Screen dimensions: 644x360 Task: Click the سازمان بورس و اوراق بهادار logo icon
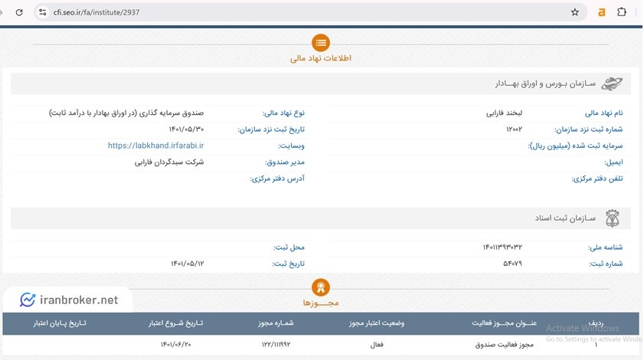(x=612, y=83)
